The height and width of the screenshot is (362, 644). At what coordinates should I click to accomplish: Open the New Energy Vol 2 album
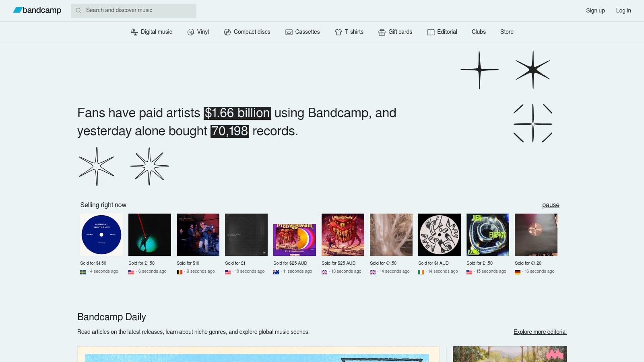coord(487,234)
